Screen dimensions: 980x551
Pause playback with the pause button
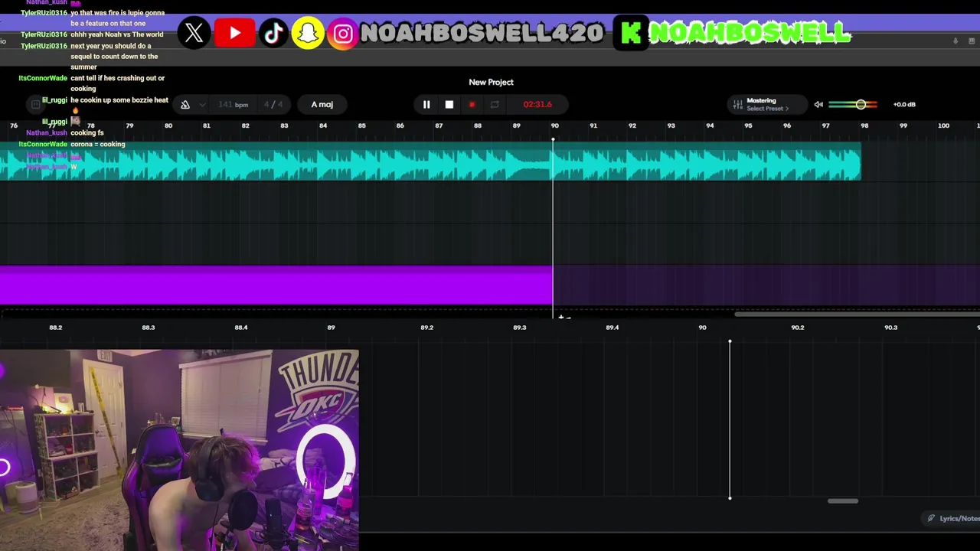click(426, 104)
